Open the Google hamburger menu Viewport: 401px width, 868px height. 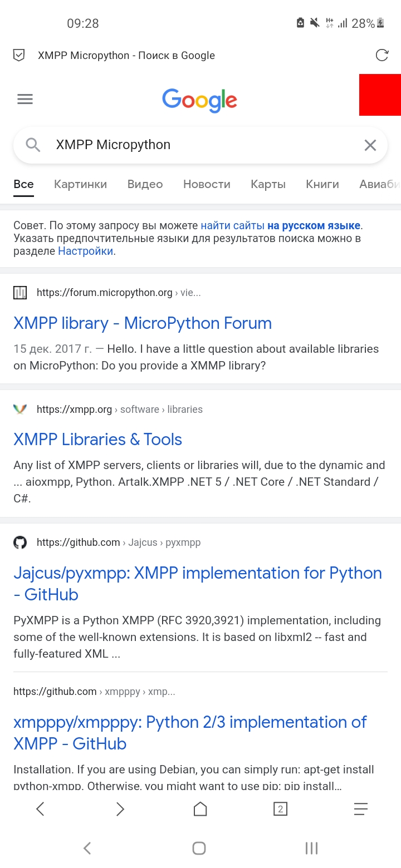click(25, 100)
